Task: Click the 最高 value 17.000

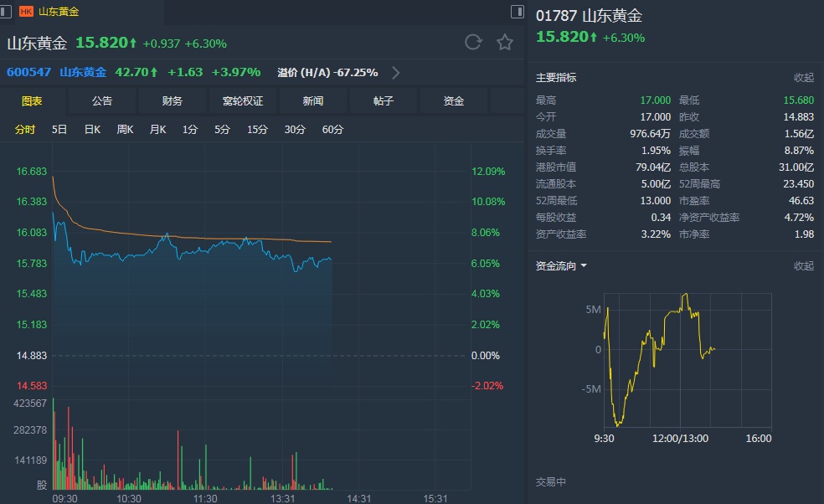Action: coord(655,100)
